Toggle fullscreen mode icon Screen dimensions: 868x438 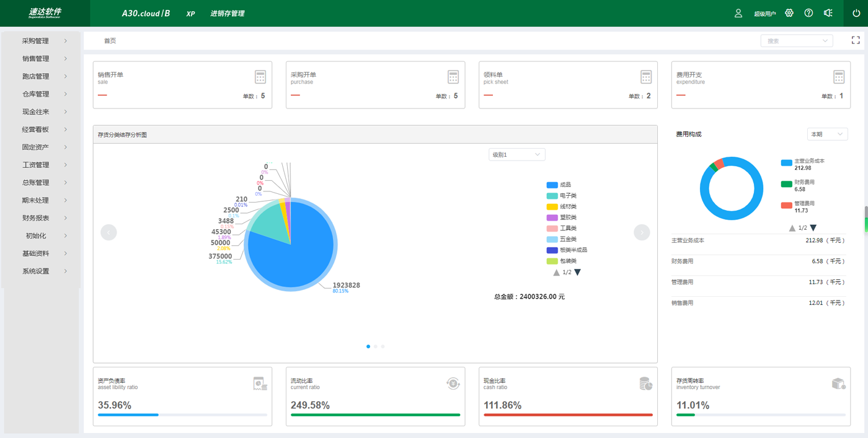856,40
